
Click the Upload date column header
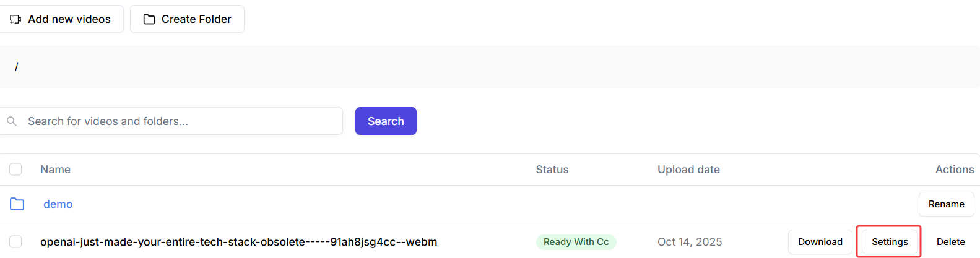coord(688,170)
